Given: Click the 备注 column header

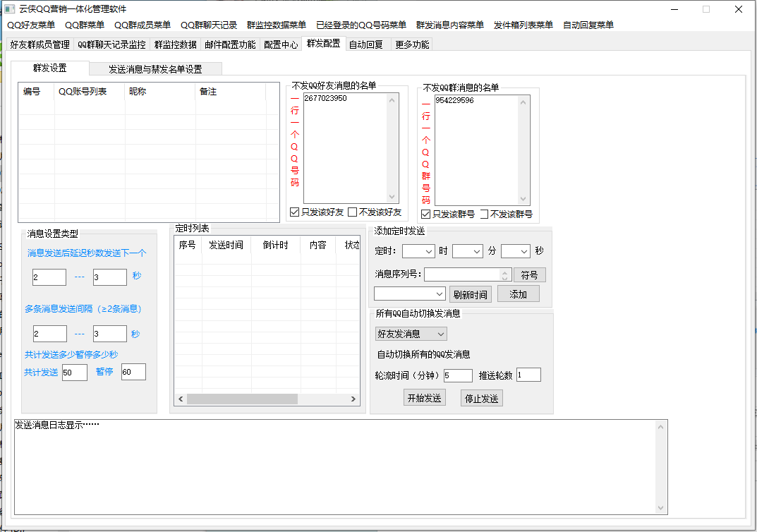Looking at the screenshot, I should click(x=231, y=91).
